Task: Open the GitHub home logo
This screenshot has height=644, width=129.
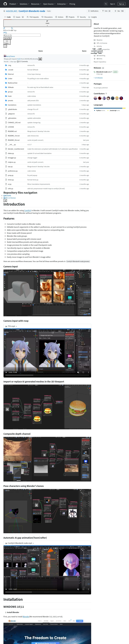Action: click(5, 4)
